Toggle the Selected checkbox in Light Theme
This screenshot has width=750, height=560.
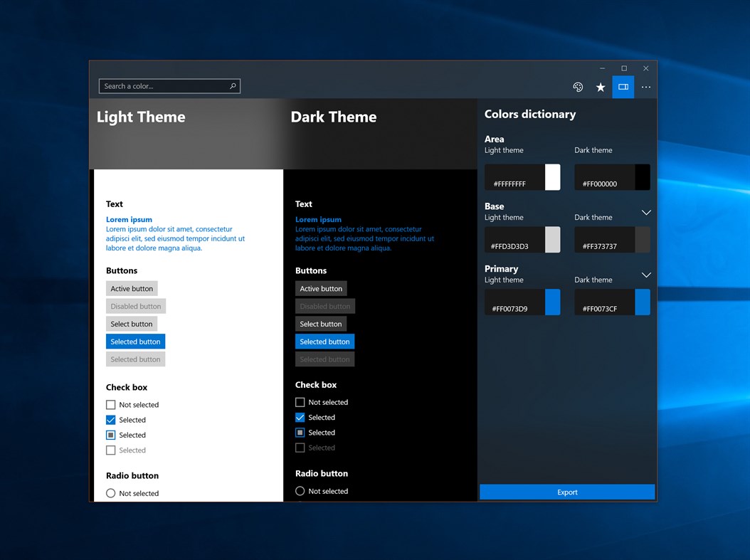(111, 420)
